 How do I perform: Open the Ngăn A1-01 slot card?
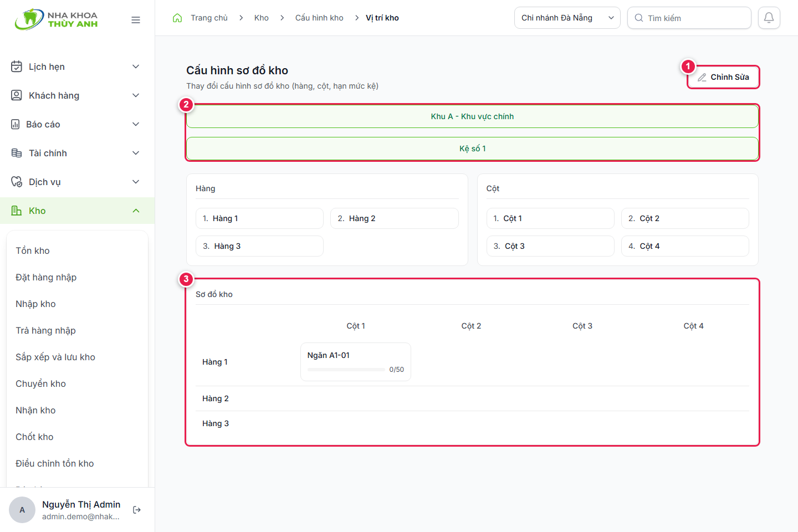[356, 362]
